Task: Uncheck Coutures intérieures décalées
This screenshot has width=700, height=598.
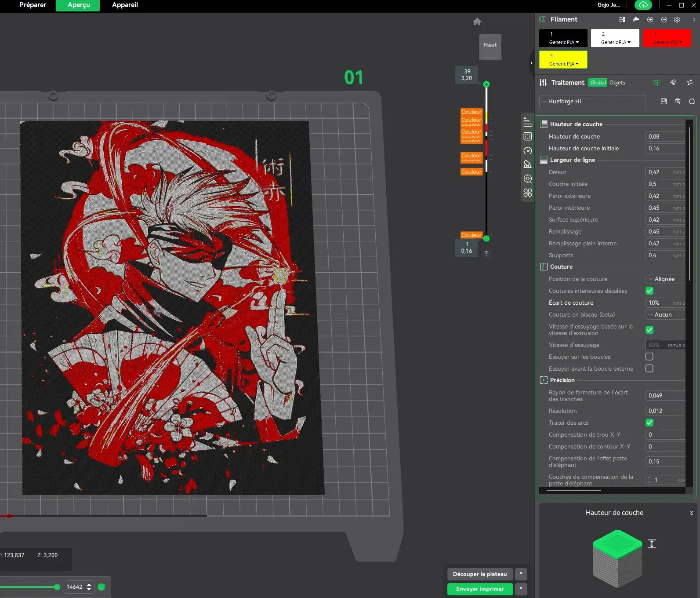Action: click(649, 291)
